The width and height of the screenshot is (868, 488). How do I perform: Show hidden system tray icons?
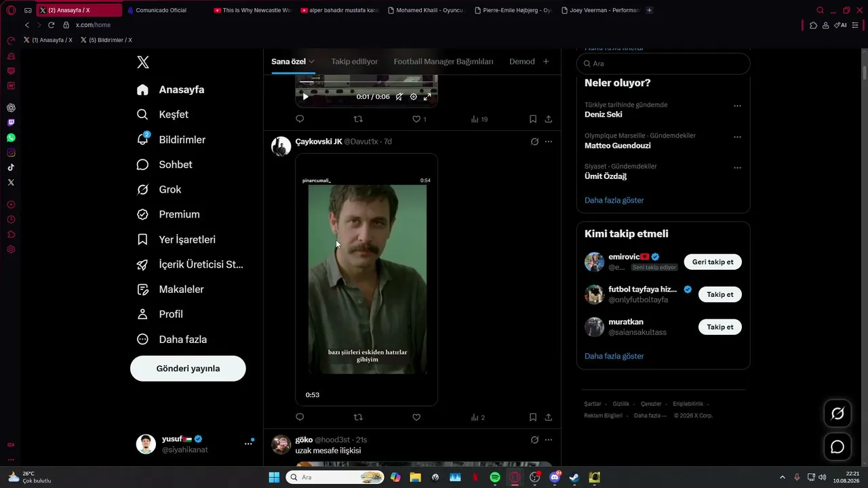coord(782,477)
